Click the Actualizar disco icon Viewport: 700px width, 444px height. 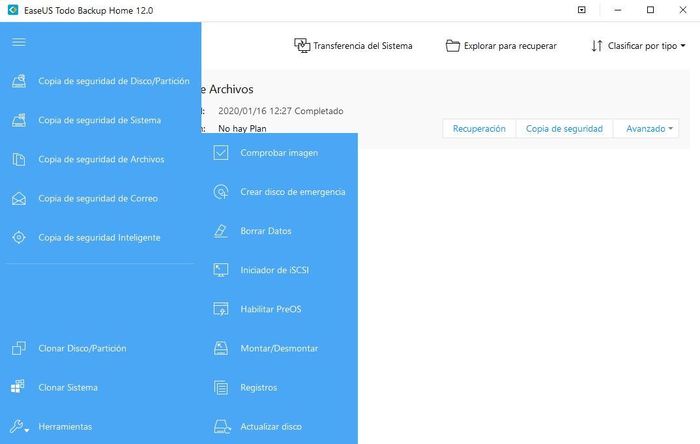222,427
